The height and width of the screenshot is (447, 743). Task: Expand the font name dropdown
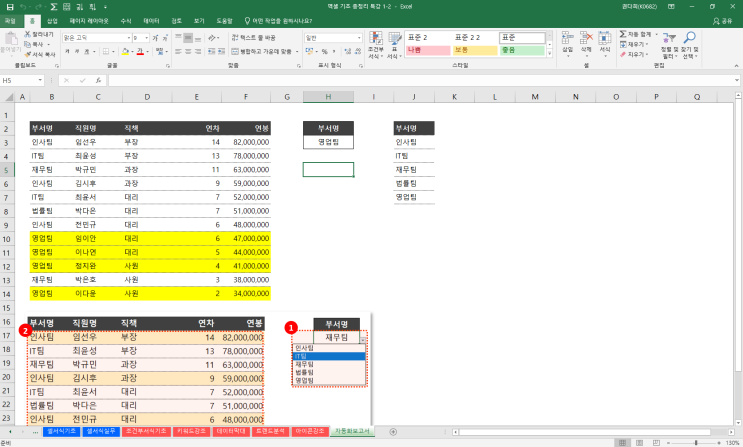tap(128, 38)
